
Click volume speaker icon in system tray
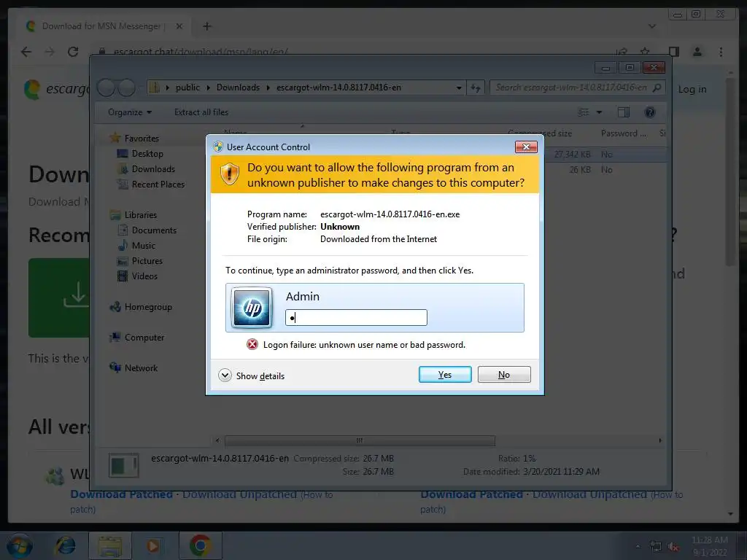673,547
